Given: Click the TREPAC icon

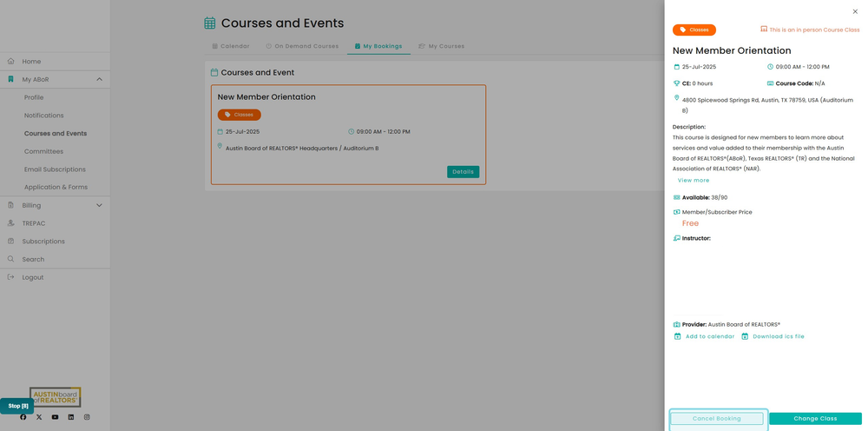Looking at the screenshot, I should (x=10, y=223).
